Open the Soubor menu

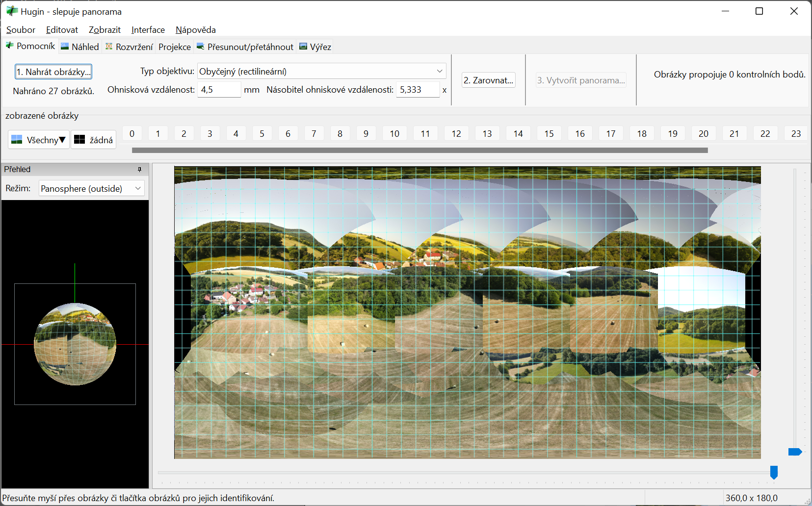coord(21,30)
